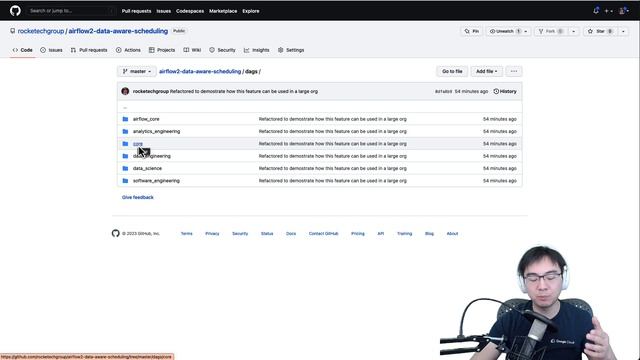The width and height of the screenshot is (640, 360).
Task: Focus the Search or jump to field
Action: [x=71, y=11]
